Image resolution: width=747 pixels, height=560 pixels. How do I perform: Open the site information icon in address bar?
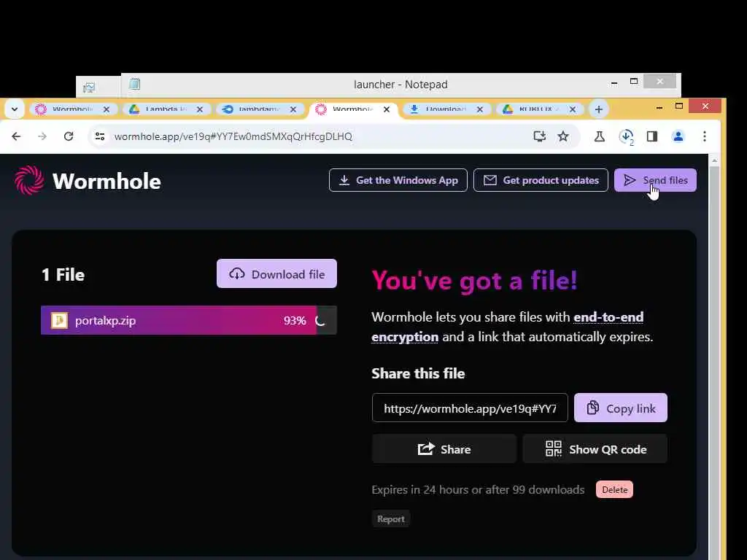pos(99,136)
